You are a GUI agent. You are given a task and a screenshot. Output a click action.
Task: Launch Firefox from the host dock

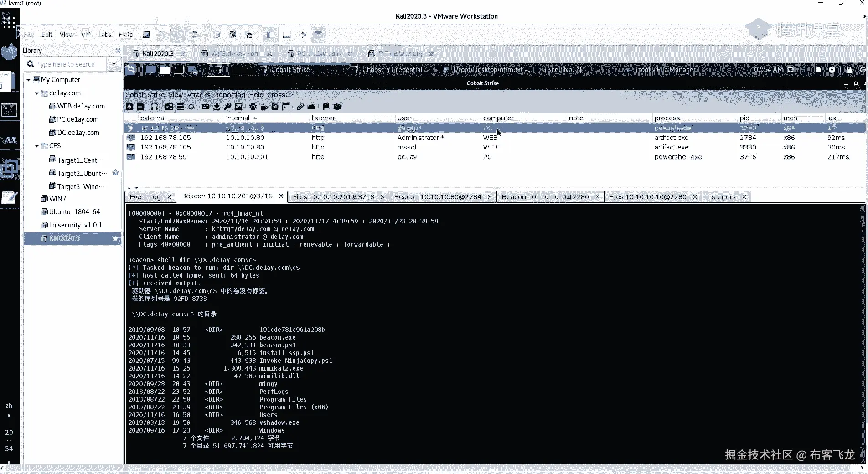point(9,52)
